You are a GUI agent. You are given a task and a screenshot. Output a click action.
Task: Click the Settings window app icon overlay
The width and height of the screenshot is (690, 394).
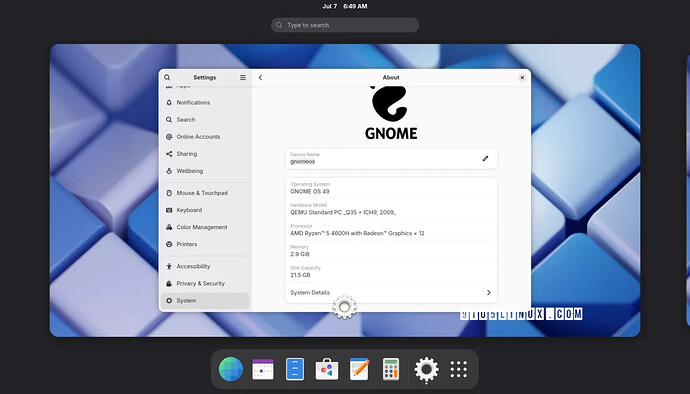345,307
